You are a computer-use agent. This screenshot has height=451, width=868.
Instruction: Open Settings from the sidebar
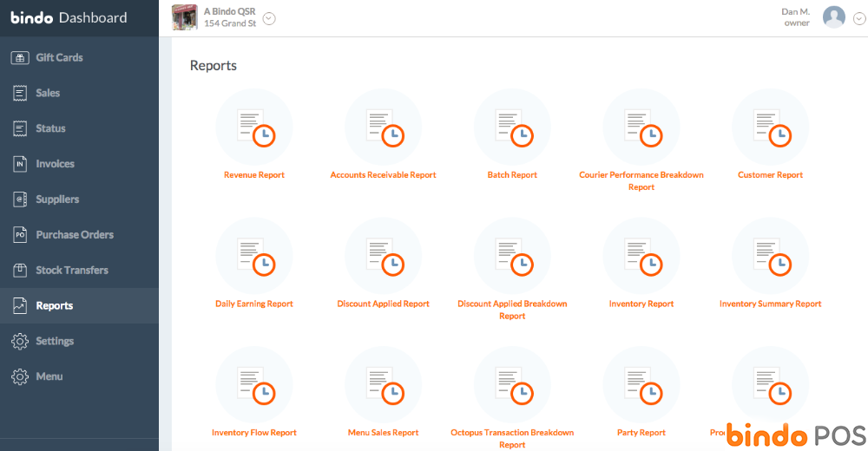coord(54,342)
